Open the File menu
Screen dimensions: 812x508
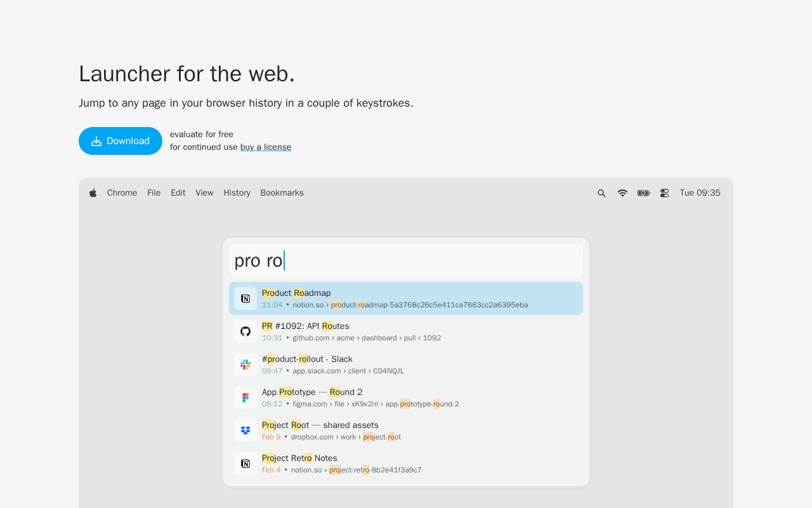154,193
